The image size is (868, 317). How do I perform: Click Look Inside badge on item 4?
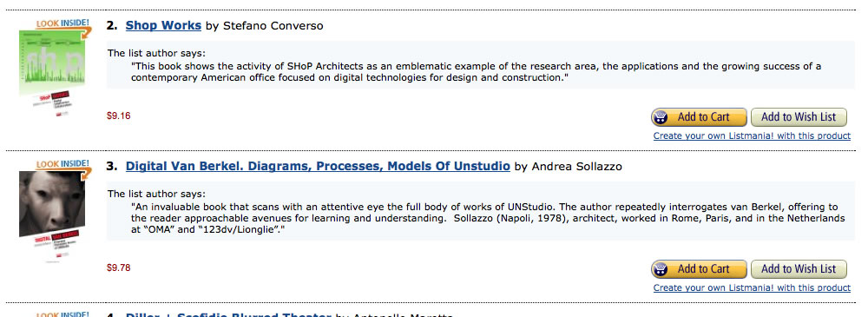pyautogui.click(x=62, y=314)
